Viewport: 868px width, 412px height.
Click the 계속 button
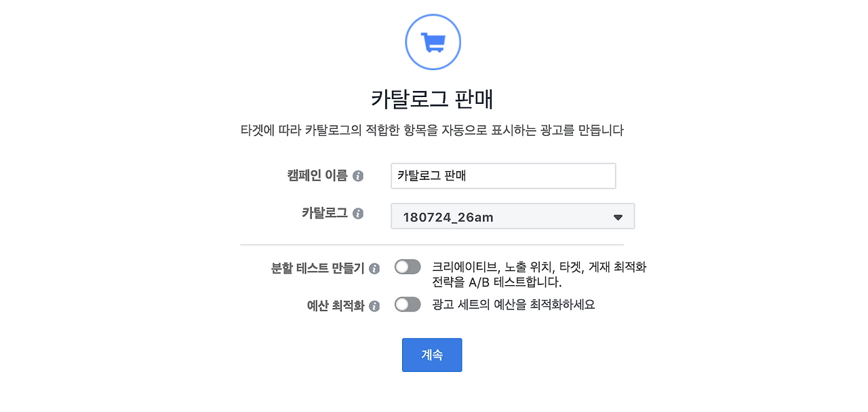(x=432, y=354)
